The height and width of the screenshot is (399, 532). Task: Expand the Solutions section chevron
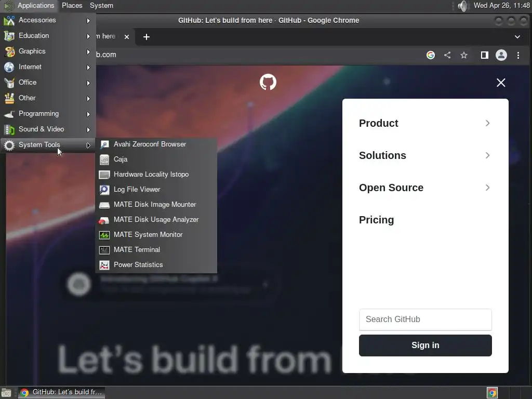tap(487, 155)
